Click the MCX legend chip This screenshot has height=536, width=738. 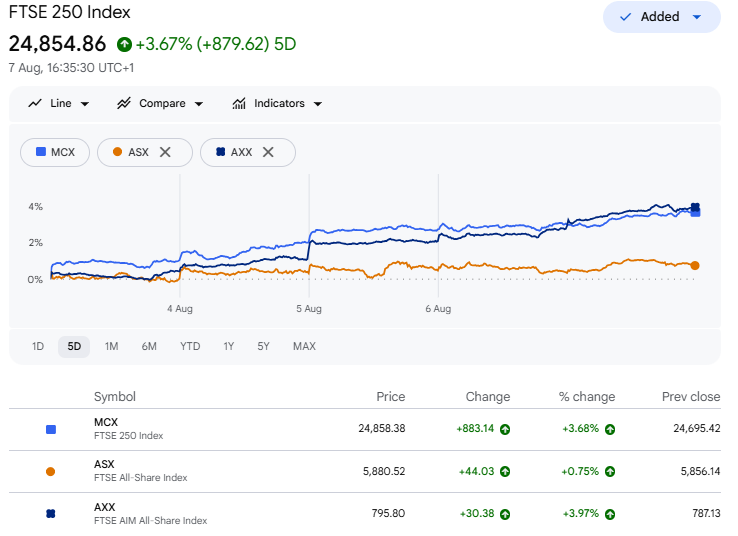click(x=55, y=152)
